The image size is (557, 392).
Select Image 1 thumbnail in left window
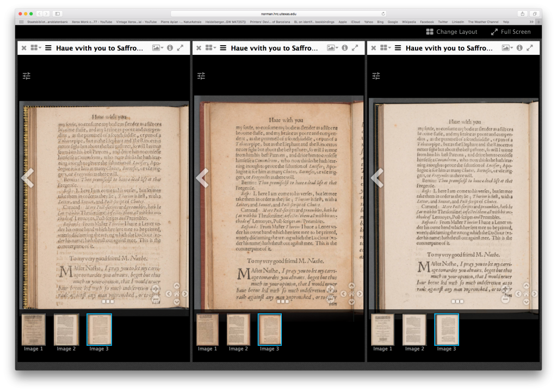[x=34, y=329]
